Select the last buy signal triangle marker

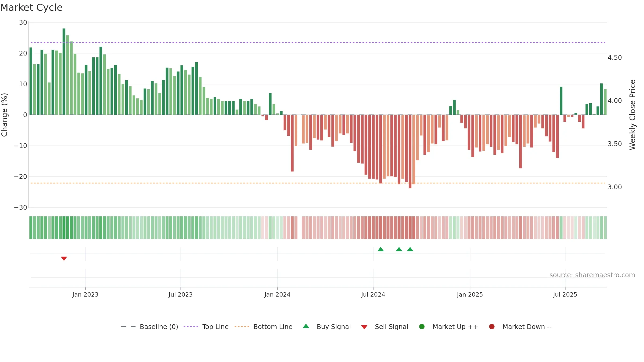[x=410, y=249]
